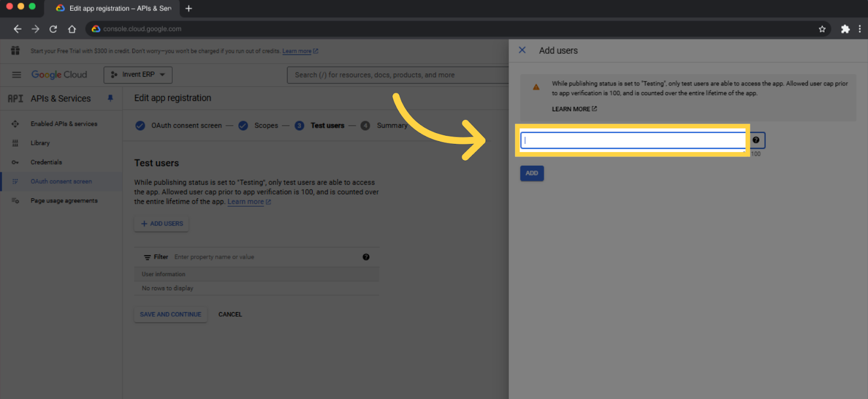868x399 pixels.
Task: Reload the page with the refresh icon
Action: point(53,29)
